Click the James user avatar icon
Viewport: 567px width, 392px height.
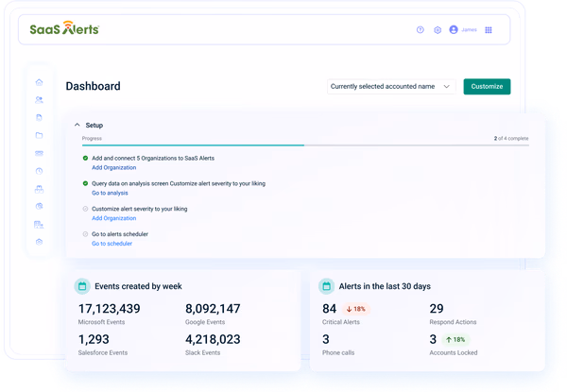[454, 29]
